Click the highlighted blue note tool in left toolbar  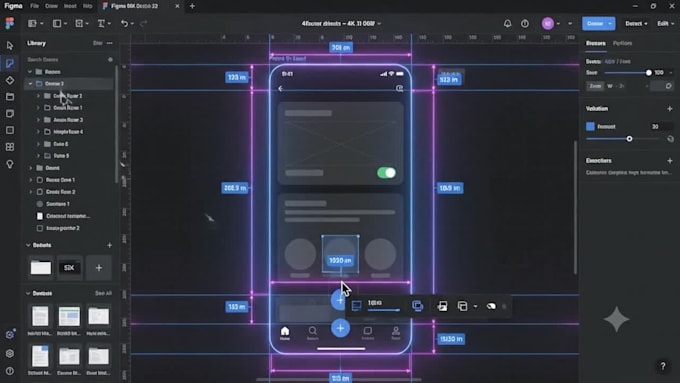(10, 64)
